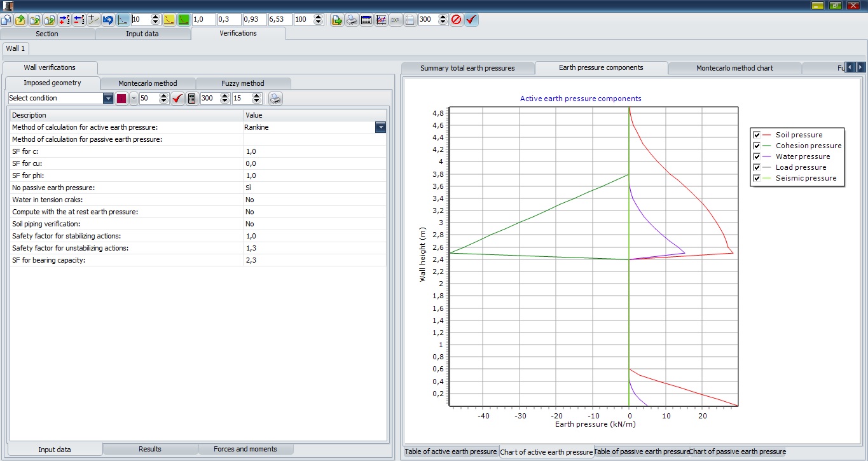Open the dropdown arrow beside color swatch
The width and height of the screenshot is (868, 461).
(x=134, y=98)
